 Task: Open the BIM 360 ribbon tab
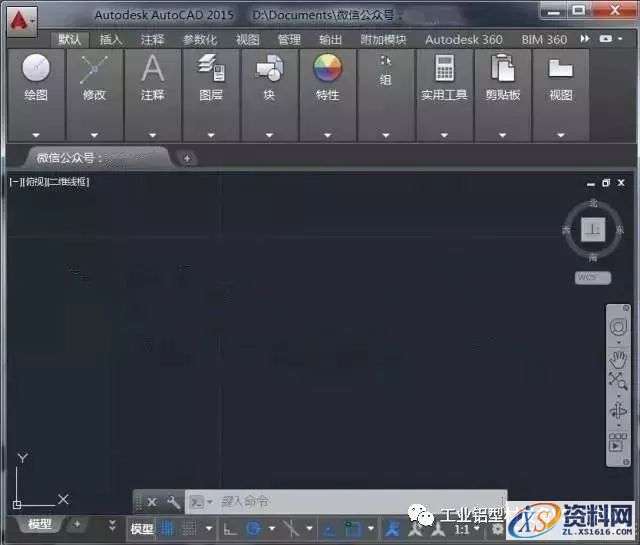pyautogui.click(x=544, y=40)
